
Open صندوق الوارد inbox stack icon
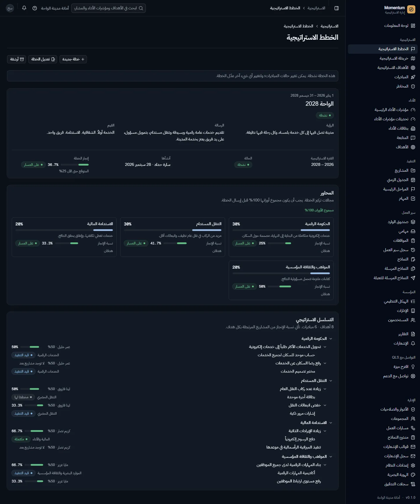coord(413,222)
